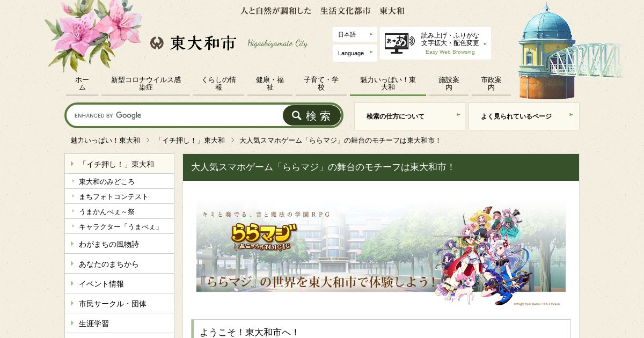Click breadcrumb 「イチ押し！」東大和
644x338 pixels.
pyautogui.click(x=190, y=140)
